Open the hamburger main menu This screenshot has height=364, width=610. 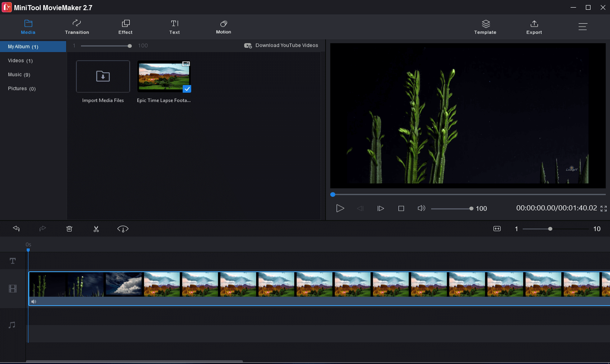(x=583, y=27)
